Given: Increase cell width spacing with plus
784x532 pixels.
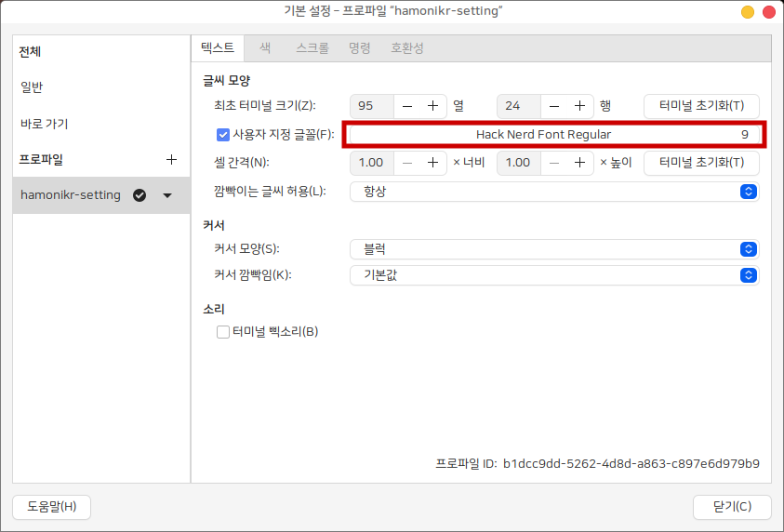Looking at the screenshot, I should coord(432,163).
